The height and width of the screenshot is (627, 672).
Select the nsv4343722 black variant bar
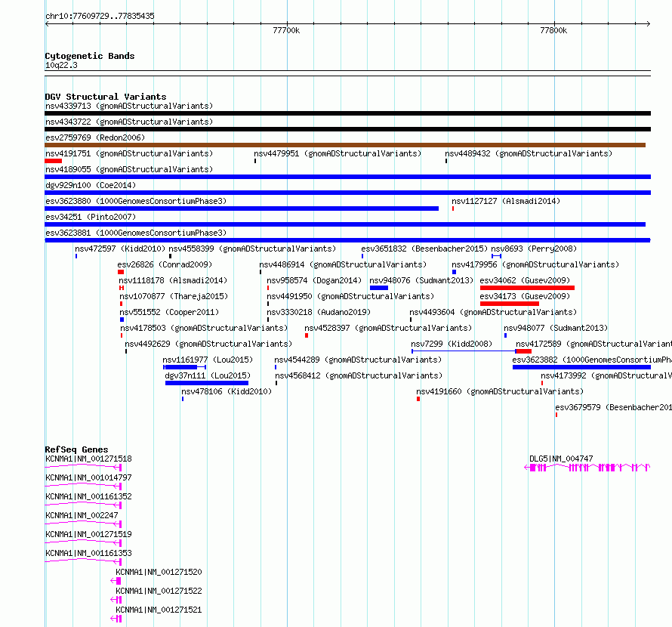347,129
